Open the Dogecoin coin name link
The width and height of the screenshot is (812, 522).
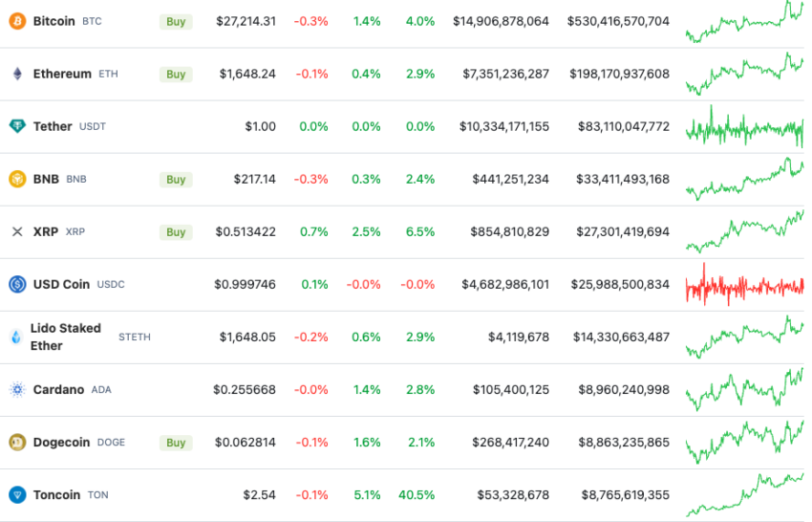click(x=62, y=443)
